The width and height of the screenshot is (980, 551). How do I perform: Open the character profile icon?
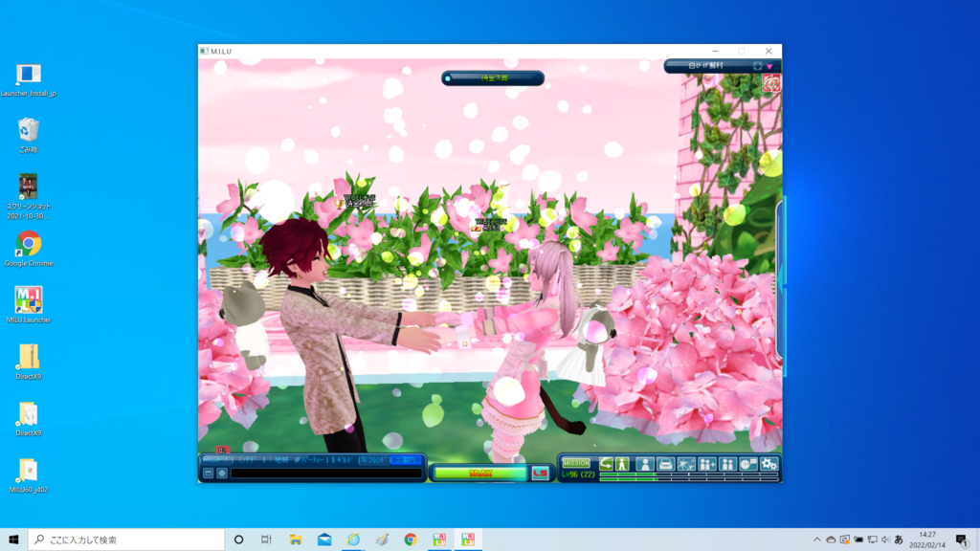click(644, 464)
